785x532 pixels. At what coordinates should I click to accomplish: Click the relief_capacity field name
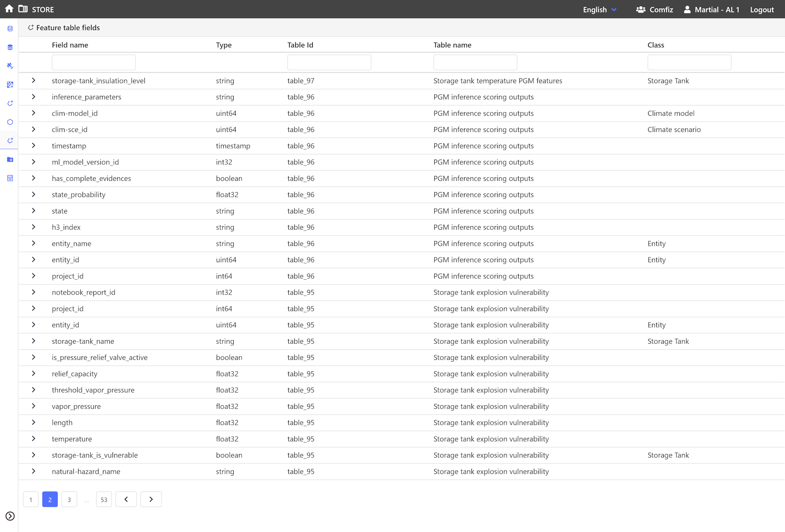pyautogui.click(x=75, y=374)
